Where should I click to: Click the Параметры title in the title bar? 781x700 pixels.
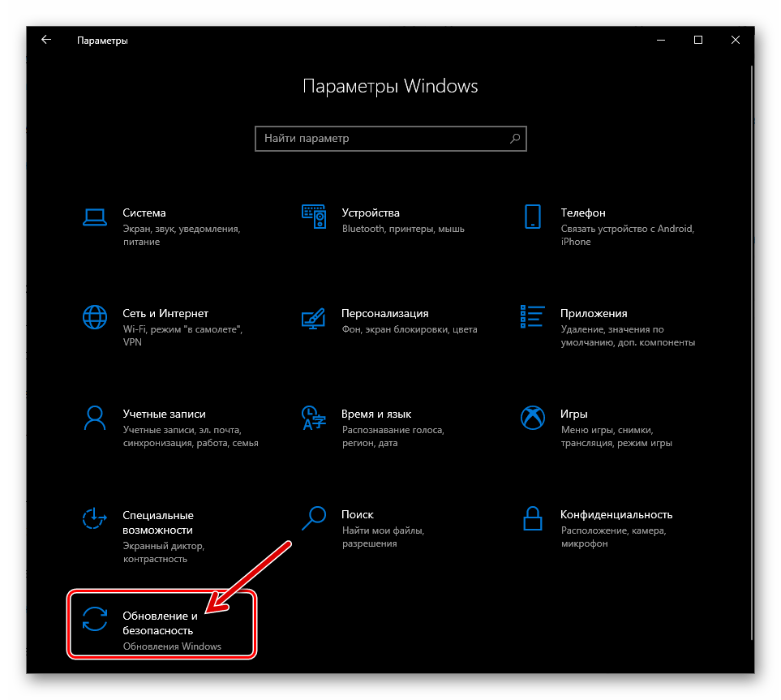(x=102, y=41)
